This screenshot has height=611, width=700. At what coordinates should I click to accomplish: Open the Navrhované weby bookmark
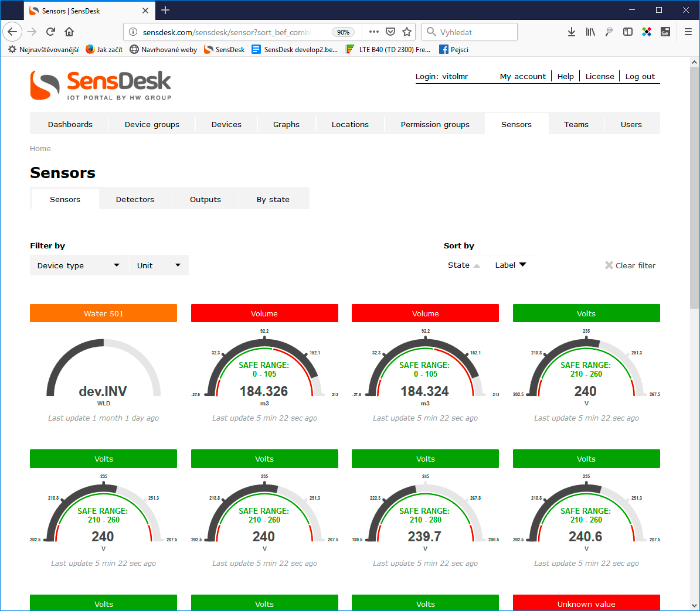coord(164,50)
